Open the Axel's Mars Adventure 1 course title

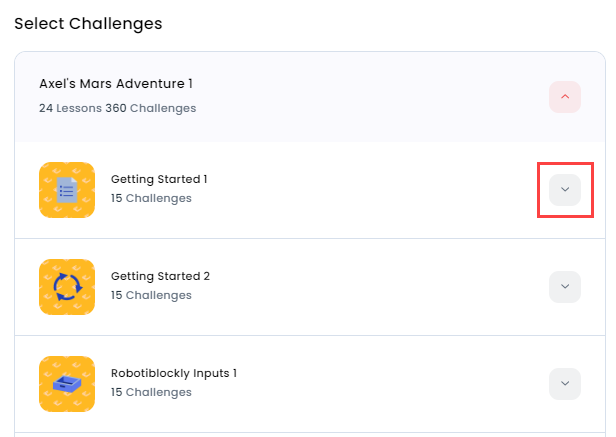116,84
